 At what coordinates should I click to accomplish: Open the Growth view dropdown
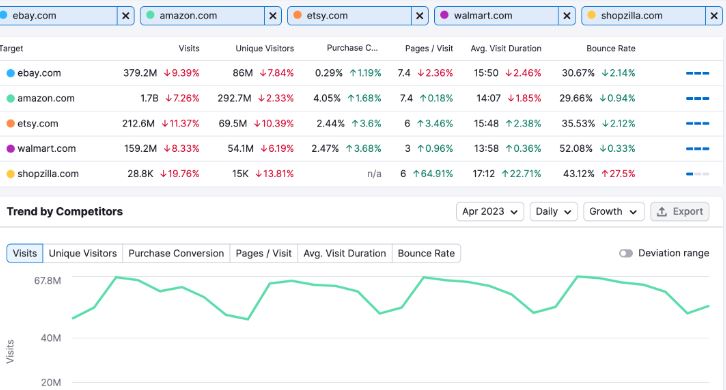[x=613, y=212]
